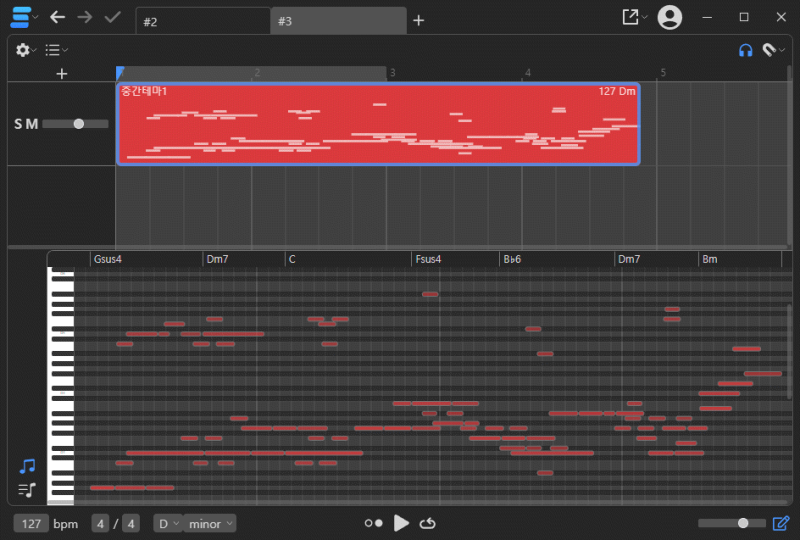The image size is (800, 540).
Task: Adjust the track volume slider
Action: coord(76,124)
